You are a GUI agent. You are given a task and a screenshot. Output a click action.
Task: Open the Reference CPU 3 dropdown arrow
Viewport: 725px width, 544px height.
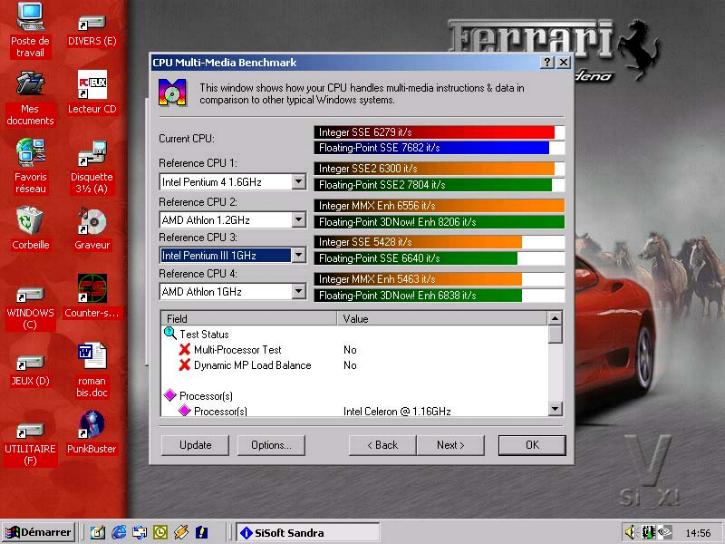(298, 255)
